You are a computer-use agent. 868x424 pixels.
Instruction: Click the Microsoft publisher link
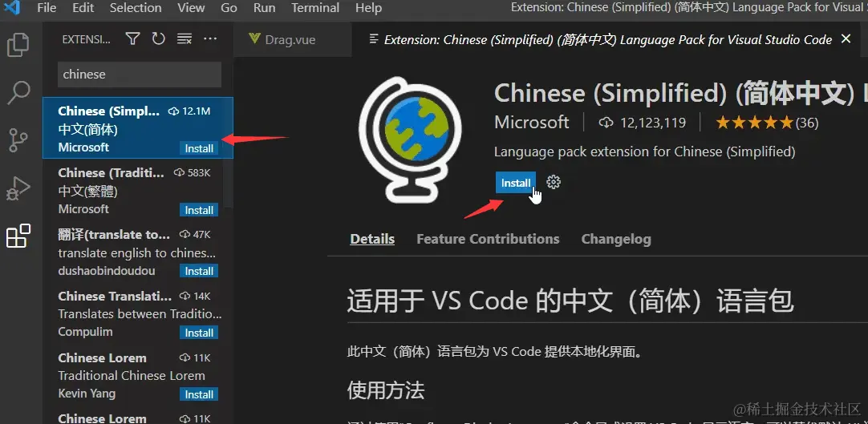tap(531, 122)
